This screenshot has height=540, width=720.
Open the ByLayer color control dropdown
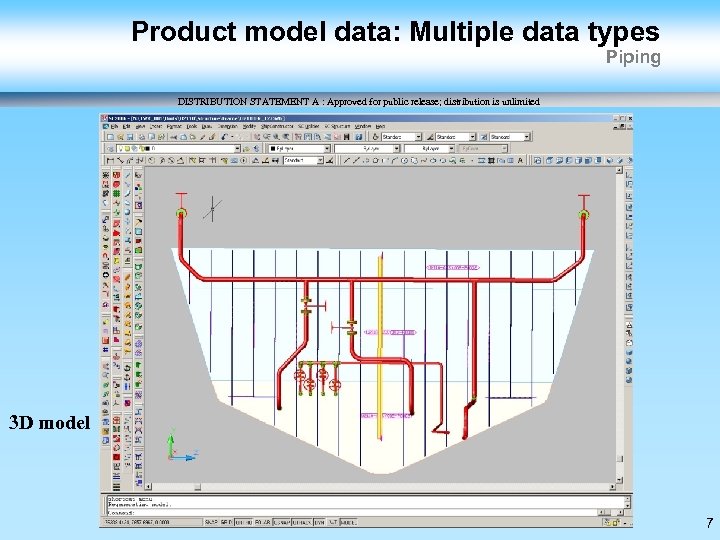click(x=326, y=149)
